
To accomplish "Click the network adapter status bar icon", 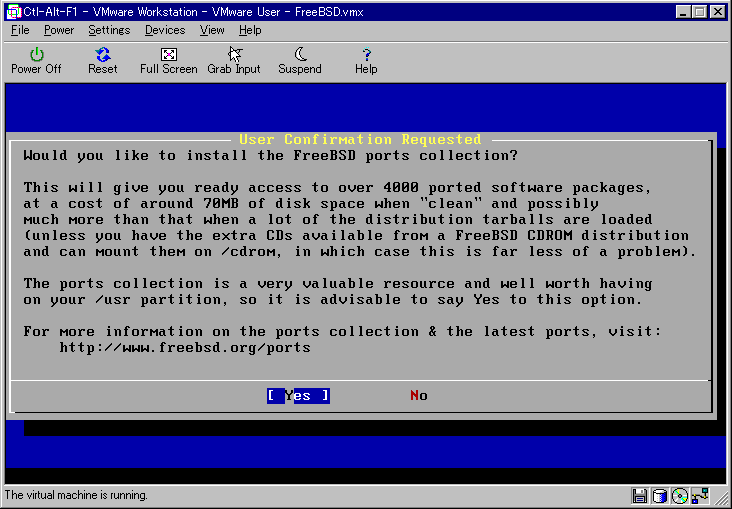I will [x=700, y=495].
